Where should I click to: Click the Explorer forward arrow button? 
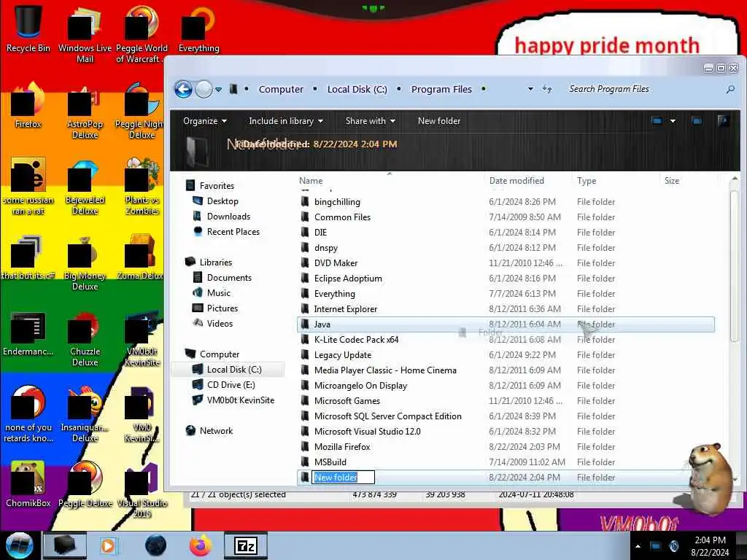204,90
